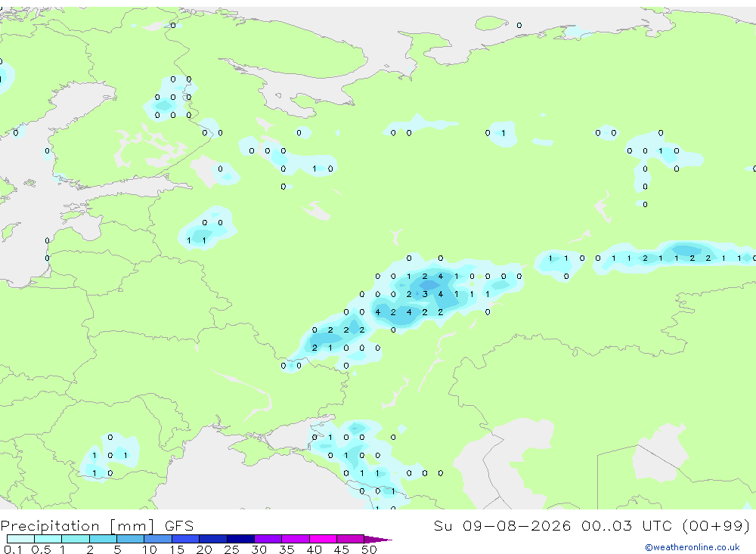Select the 45–50 mm legend swatch
The width and height of the screenshot is (756, 554).
(351, 539)
